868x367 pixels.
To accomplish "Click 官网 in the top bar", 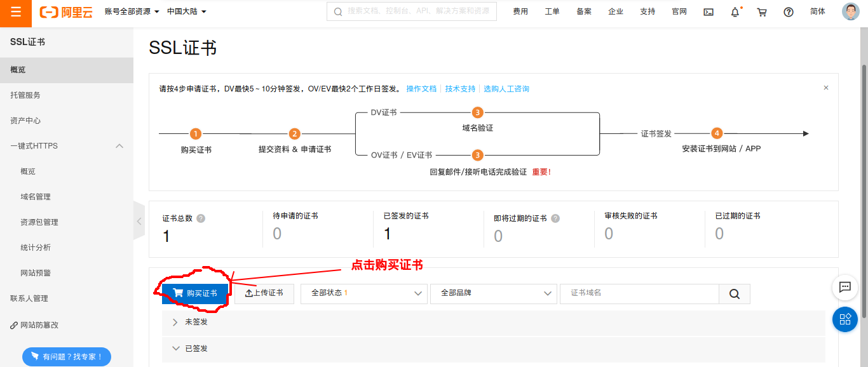I will pyautogui.click(x=679, y=12).
